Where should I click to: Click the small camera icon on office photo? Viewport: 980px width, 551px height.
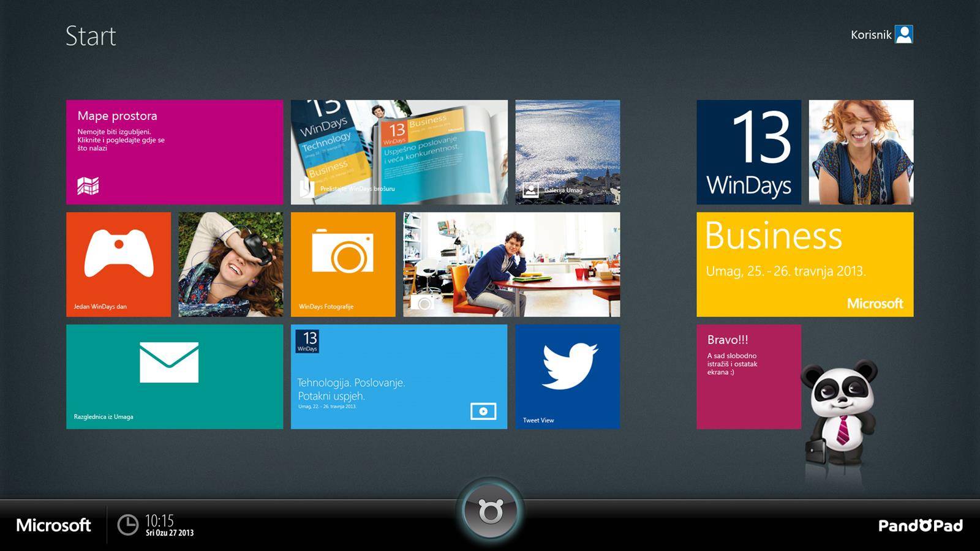tap(423, 302)
